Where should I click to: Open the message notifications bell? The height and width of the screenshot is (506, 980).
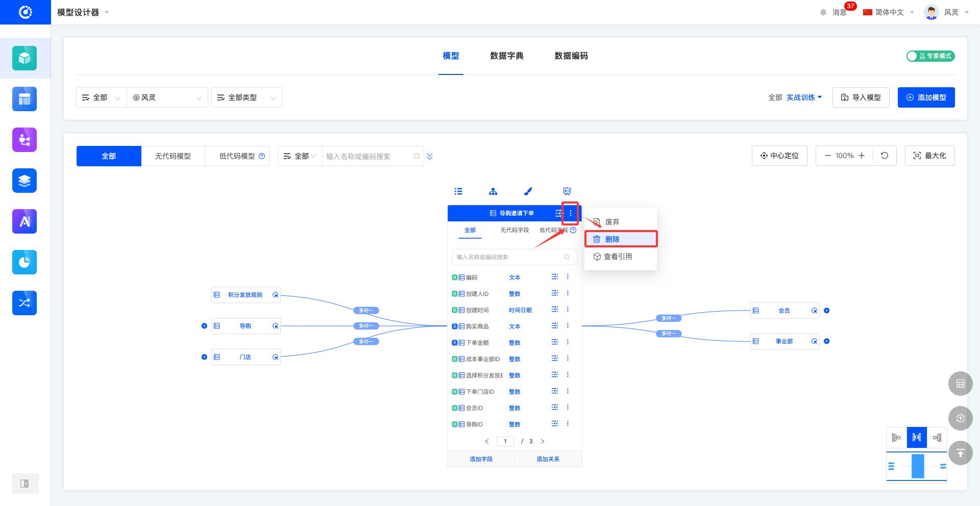click(x=823, y=12)
